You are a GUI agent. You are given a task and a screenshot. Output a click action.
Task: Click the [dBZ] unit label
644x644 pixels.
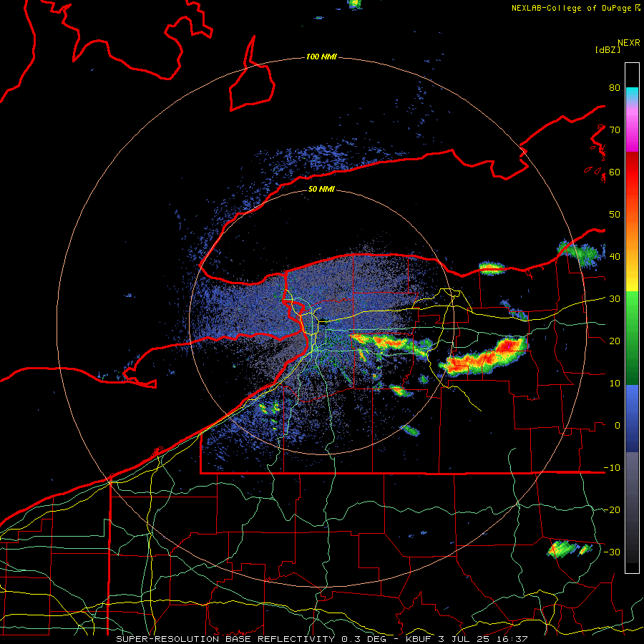click(x=608, y=49)
